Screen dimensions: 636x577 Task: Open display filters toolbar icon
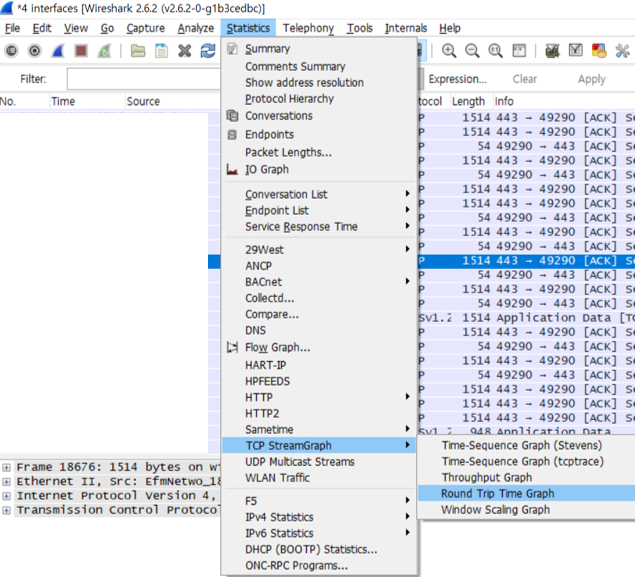576,50
